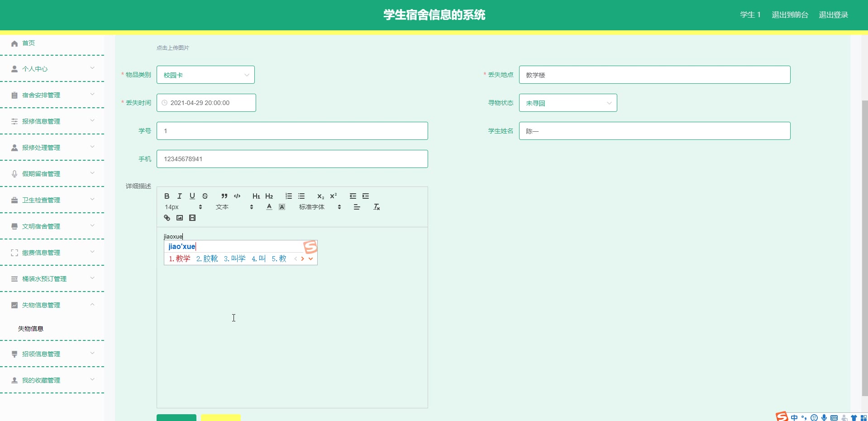The image size is (868, 421).
Task: Insert an image into the description
Action: tap(179, 218)
